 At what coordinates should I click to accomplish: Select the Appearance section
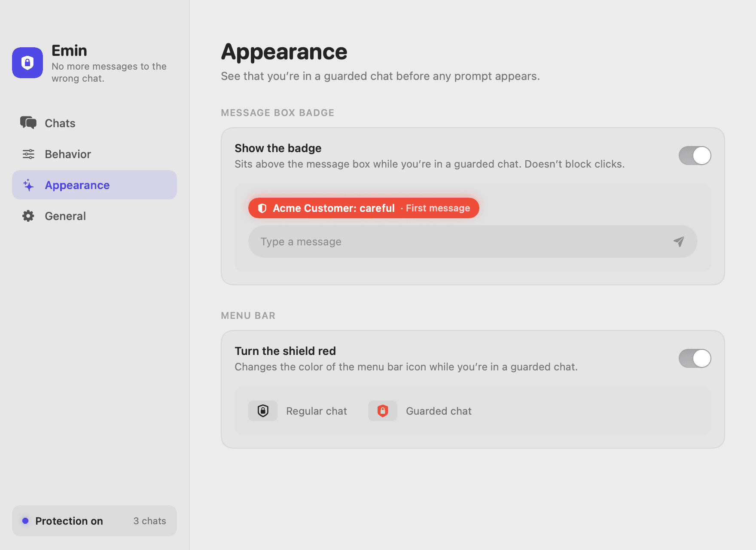click(x=94, y=185)
